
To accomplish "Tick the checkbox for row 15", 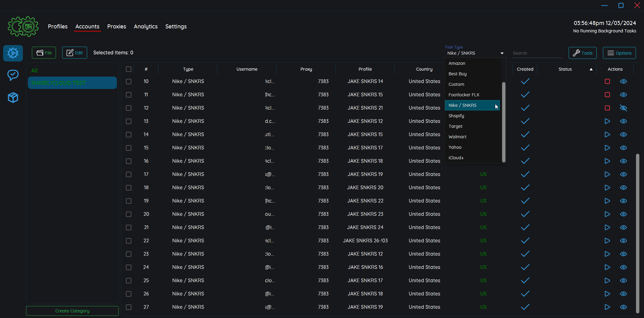I will click(x=129, y=148).
